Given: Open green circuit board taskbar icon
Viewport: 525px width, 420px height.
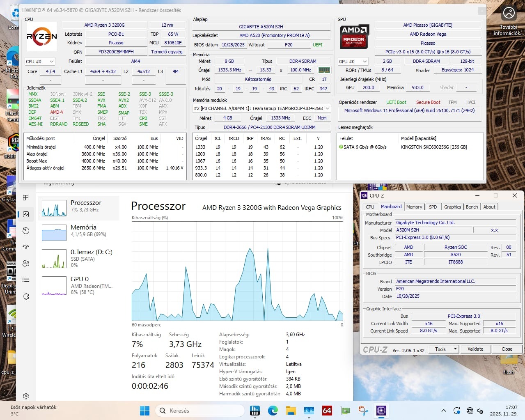Looking at the screenshot, I should tap(345, 411).
